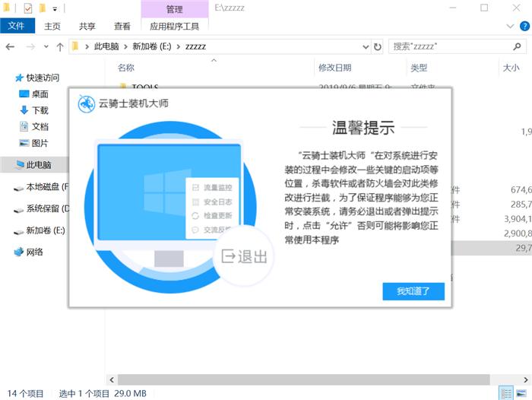Open 新加卷 (E:) in sidebar
Viewport: 532px width, 400px height.
46,230
